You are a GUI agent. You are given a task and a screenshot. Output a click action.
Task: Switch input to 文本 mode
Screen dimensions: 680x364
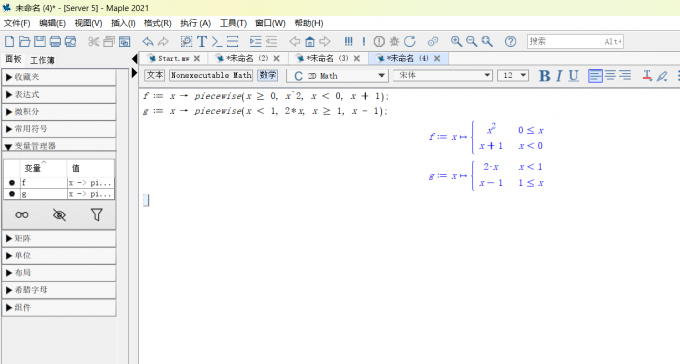point(154,75)
